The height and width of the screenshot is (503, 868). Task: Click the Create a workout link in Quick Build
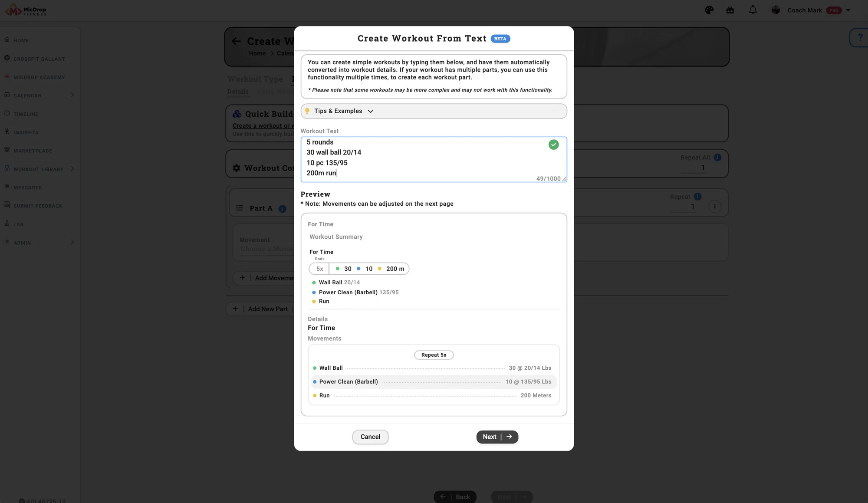263,126
